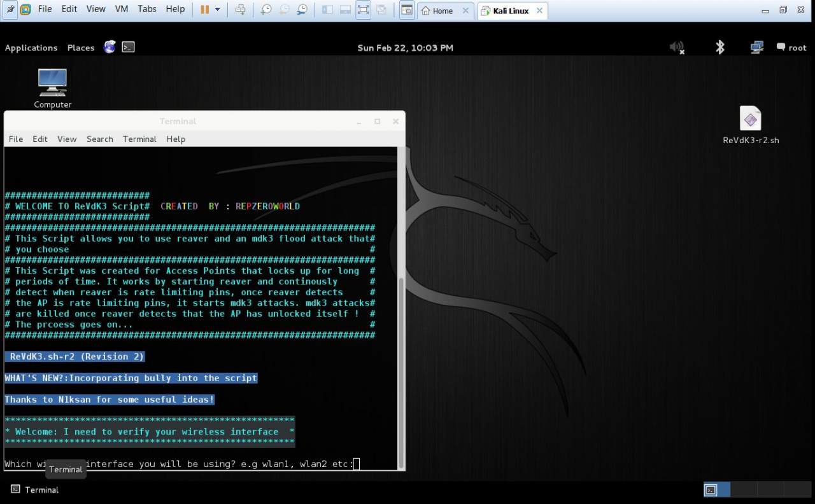The width and height of the screenshot is (815, 504).
Task: Maximize the Terminal window
Action: [377, 121]
